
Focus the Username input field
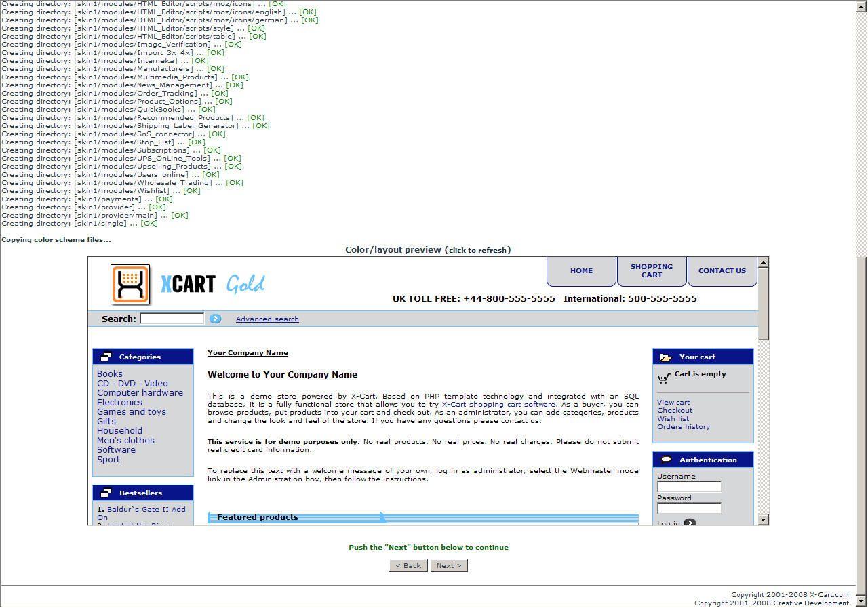[689, 487]
